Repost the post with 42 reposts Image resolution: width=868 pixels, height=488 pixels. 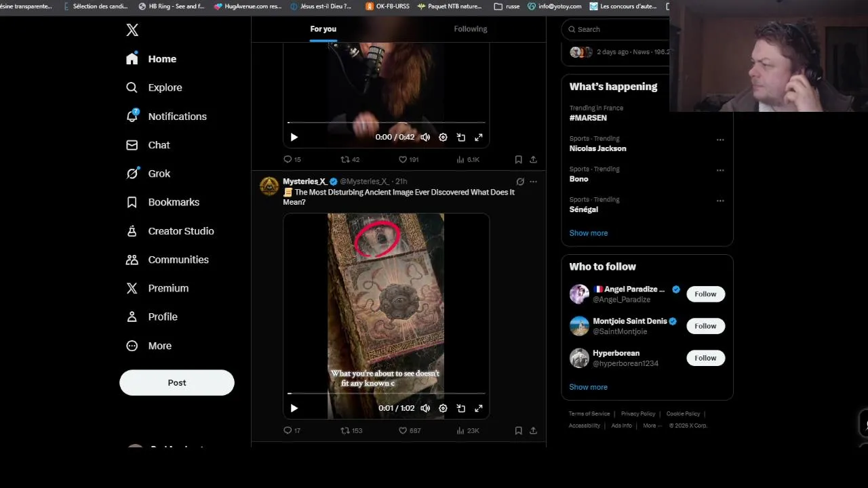click(350, 159)
